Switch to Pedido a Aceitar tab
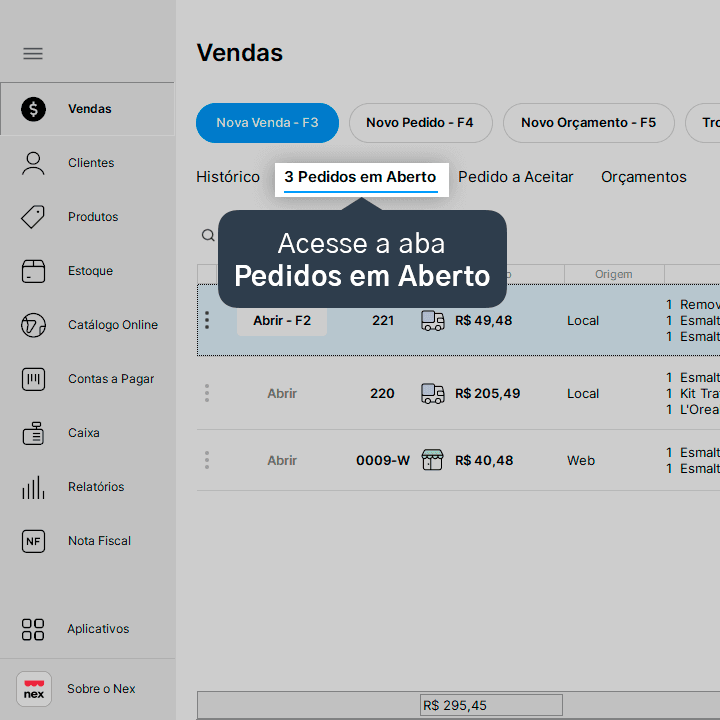This screenshot has height=720, width=720. click(516, 177)
